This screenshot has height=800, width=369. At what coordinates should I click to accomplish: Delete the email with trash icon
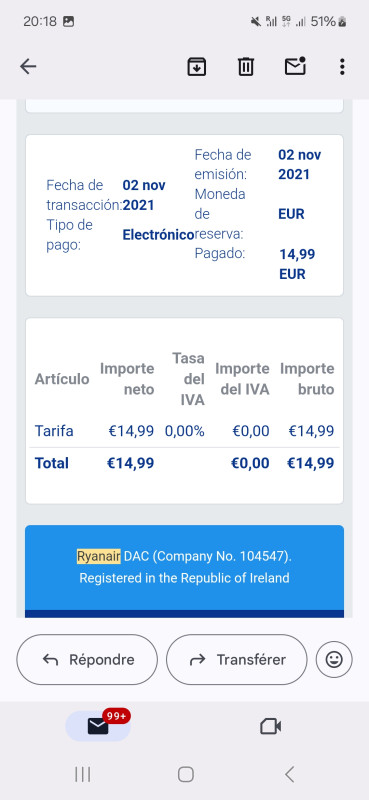click(x=246, y=66)
